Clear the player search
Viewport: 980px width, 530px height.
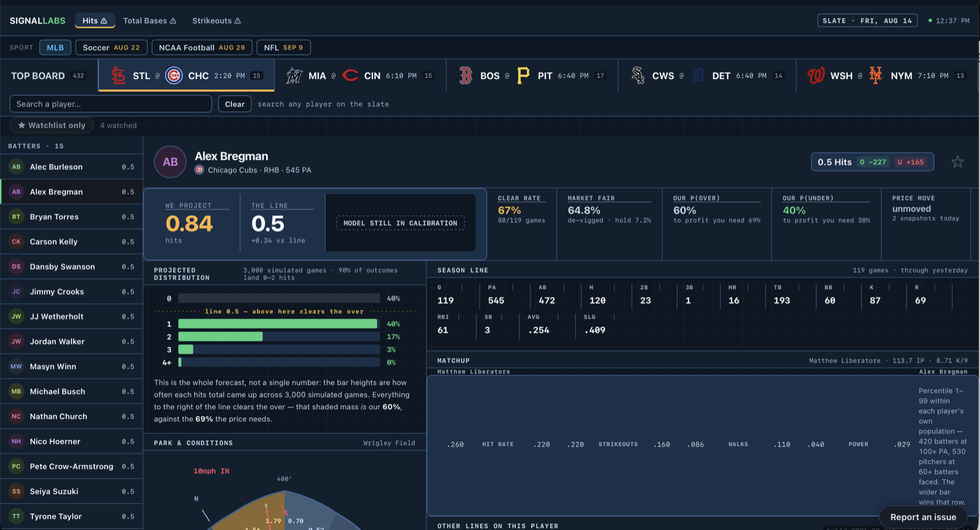[235, 104]
